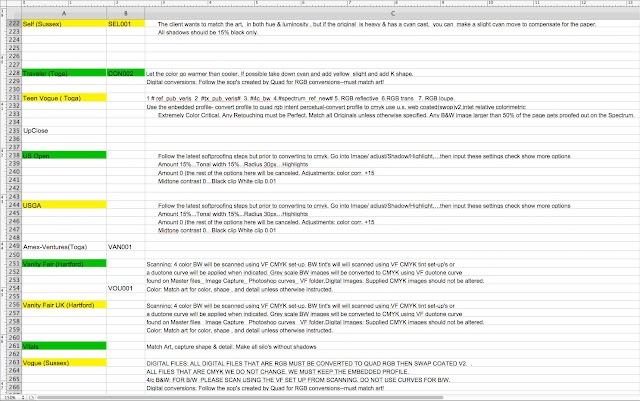Viewport: 640px width, 401px height.
Task: Select the yellow 'Self (Sussex)' cell
Action: 64,24
